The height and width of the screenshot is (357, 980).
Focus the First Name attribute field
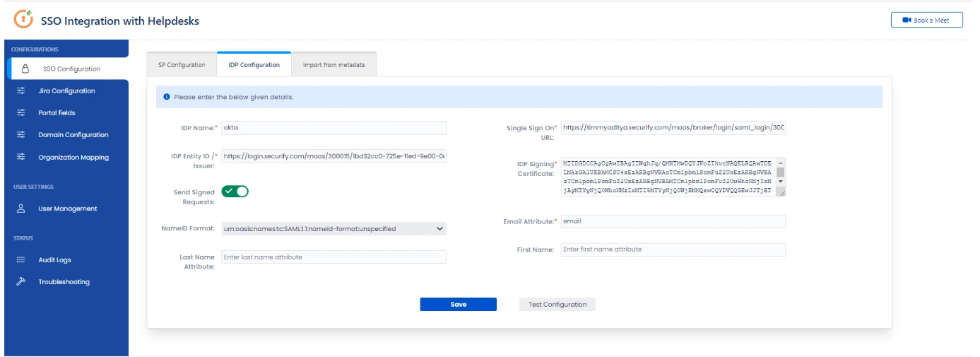(x=672, y=250)
